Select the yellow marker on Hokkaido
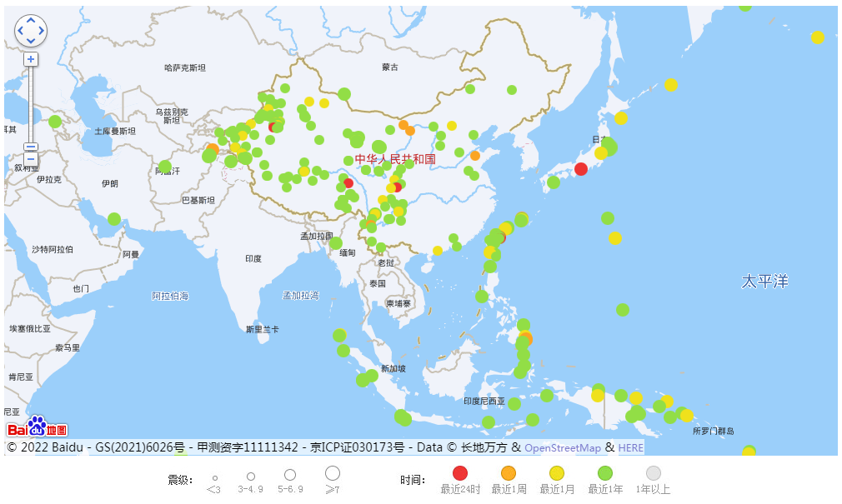Image resolution: width=842 pixels, height=504 pixels. point(621,118)
